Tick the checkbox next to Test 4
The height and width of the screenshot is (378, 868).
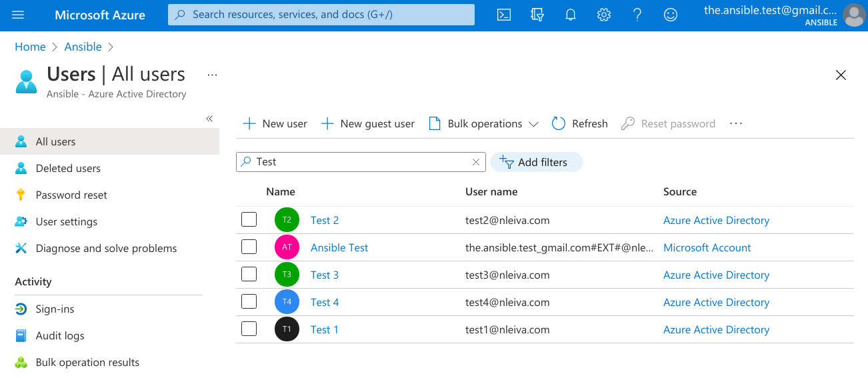pos(249,302)
